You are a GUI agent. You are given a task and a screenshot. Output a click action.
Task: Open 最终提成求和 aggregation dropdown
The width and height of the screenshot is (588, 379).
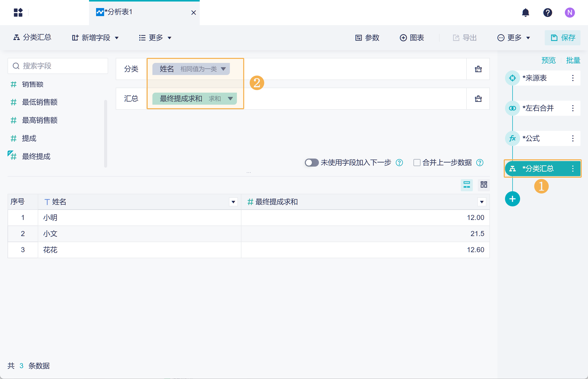click(x=230, y=99)
